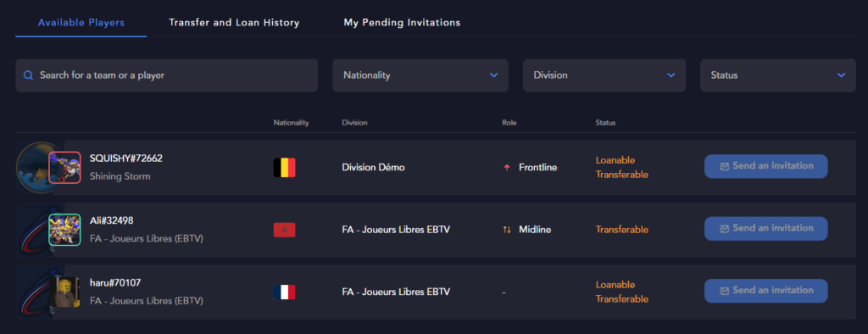The image size is (868, 334).
Task: Open the Division filter dropdown
Action: [604, 75]
